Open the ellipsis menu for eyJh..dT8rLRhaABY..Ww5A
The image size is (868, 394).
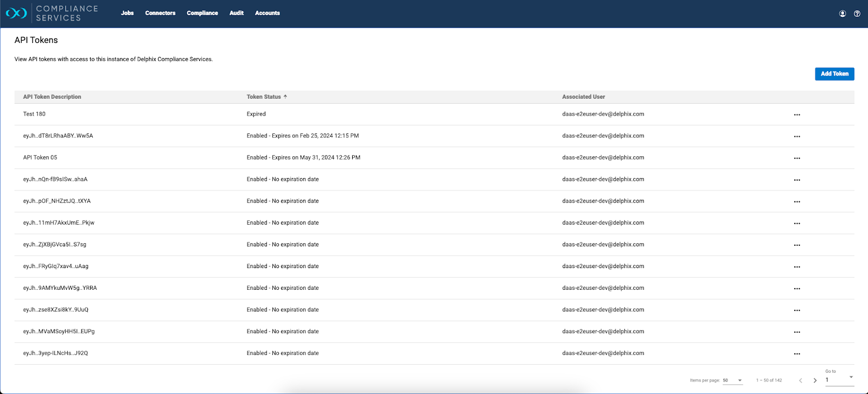coord(797,136)
